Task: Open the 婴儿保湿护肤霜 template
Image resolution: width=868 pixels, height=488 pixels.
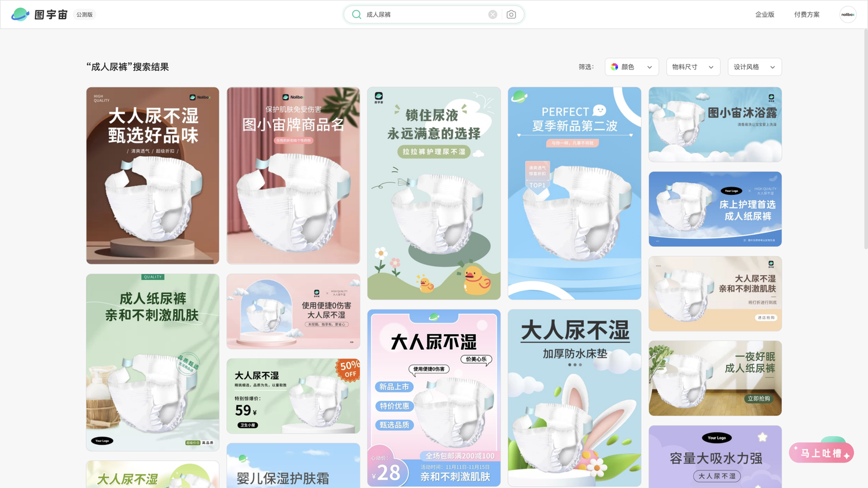Action: tap(293, 465)
